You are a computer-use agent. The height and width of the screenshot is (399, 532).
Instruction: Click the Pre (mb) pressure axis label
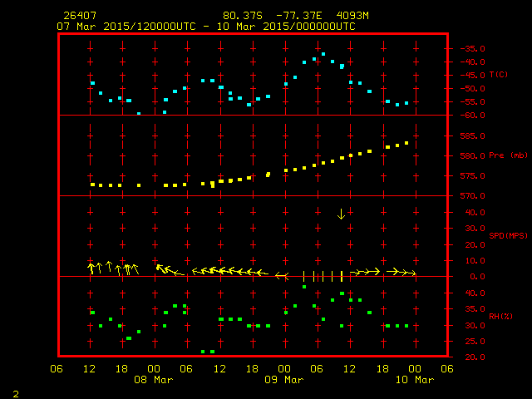point(508,155)
